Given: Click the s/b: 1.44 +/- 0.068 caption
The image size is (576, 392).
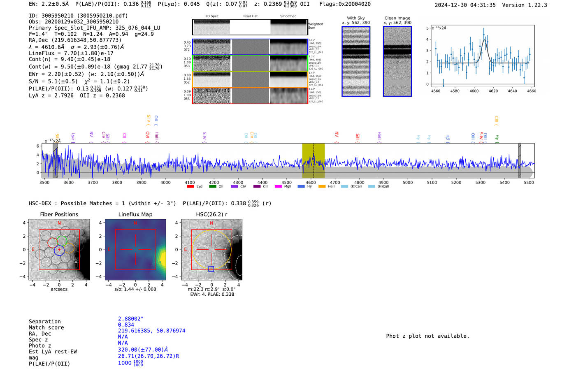Looking at the screenshot, I should (135, 289).
